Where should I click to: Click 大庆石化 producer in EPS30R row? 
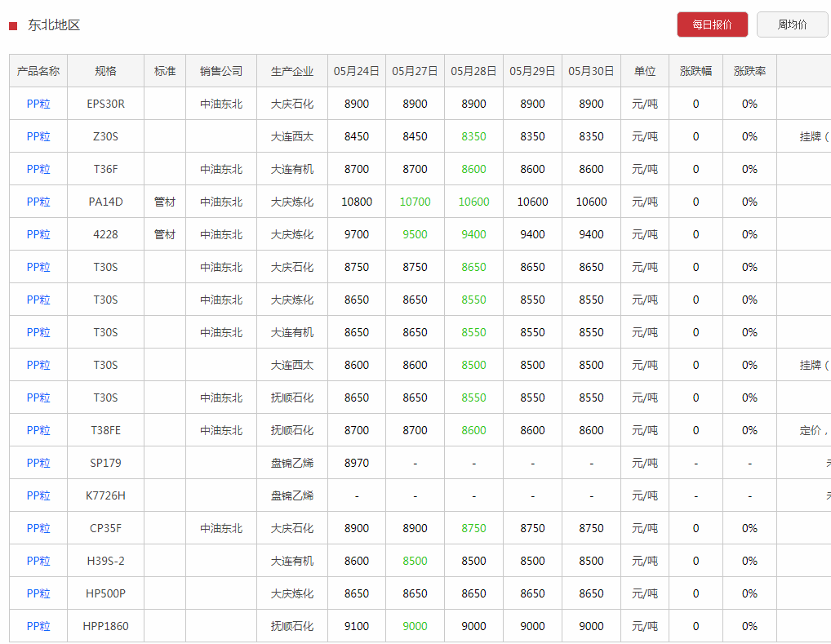point(292,104)
